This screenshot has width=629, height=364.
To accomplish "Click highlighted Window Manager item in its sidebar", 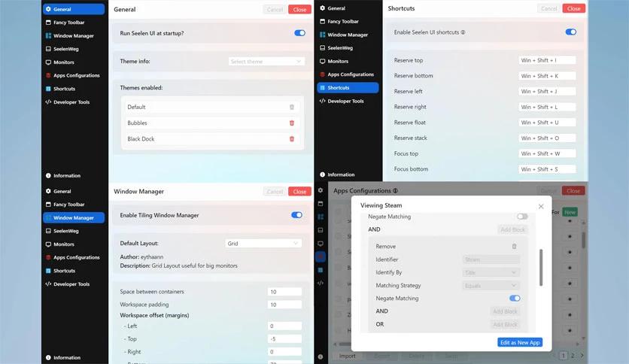I will point(74,217).
